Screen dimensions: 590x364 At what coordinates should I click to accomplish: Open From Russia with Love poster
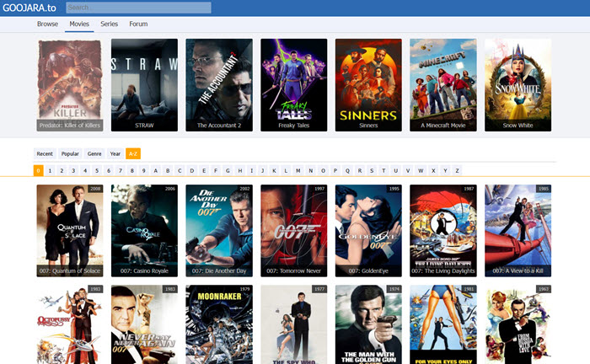point(518,324)
